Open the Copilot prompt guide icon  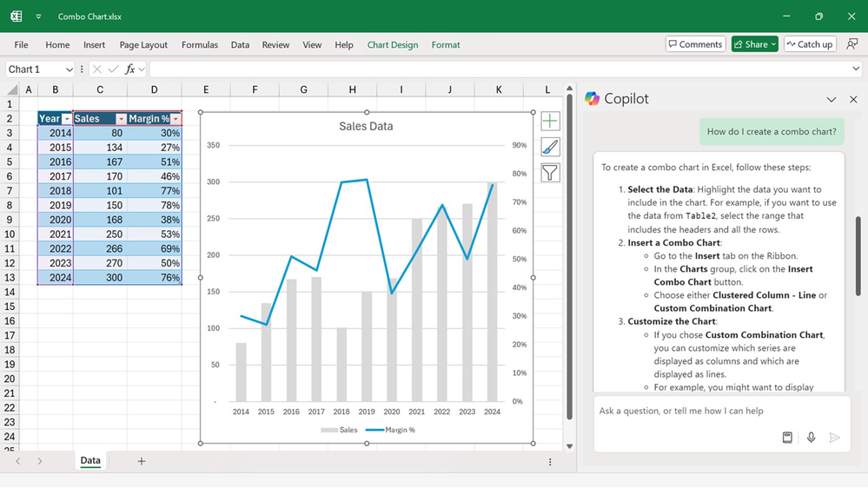pos(787,438)
